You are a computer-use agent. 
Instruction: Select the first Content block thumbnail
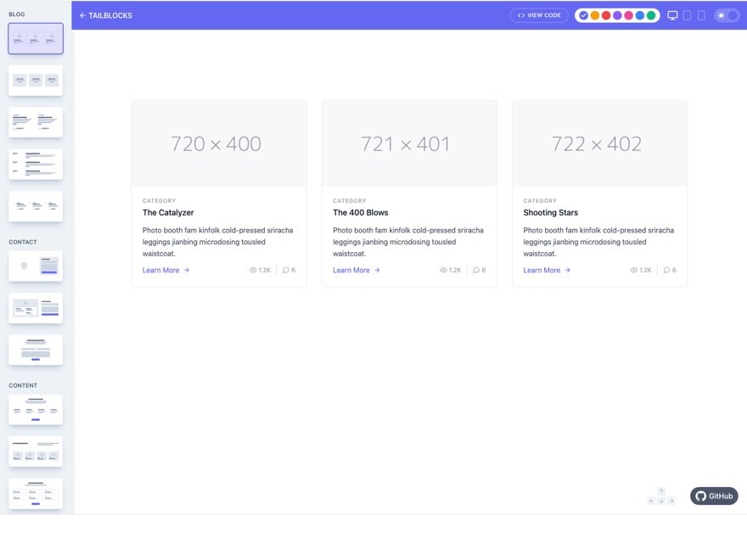point(36,410)
